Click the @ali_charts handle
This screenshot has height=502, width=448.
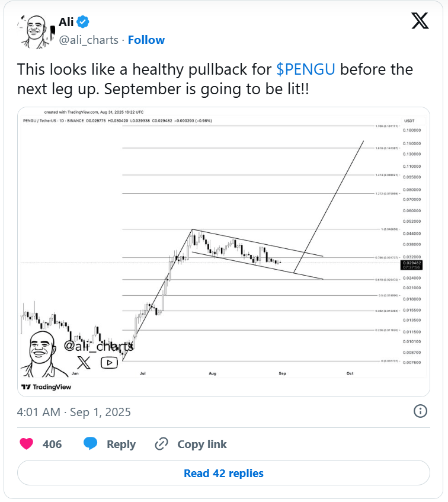(89, 40)
